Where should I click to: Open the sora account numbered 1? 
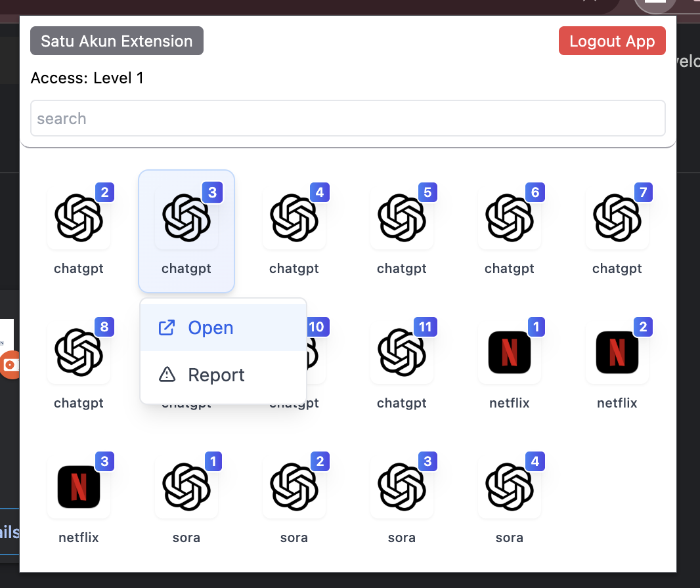[x=186, y=501]
